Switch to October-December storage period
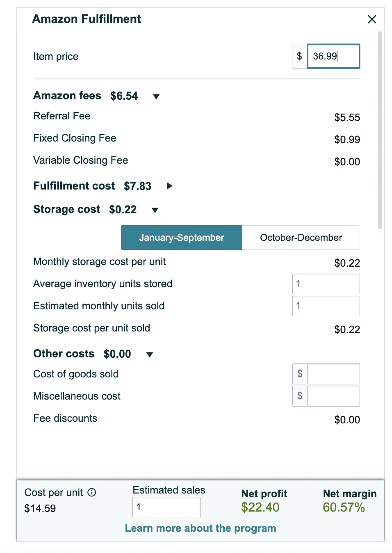 [x=301, y=238]
